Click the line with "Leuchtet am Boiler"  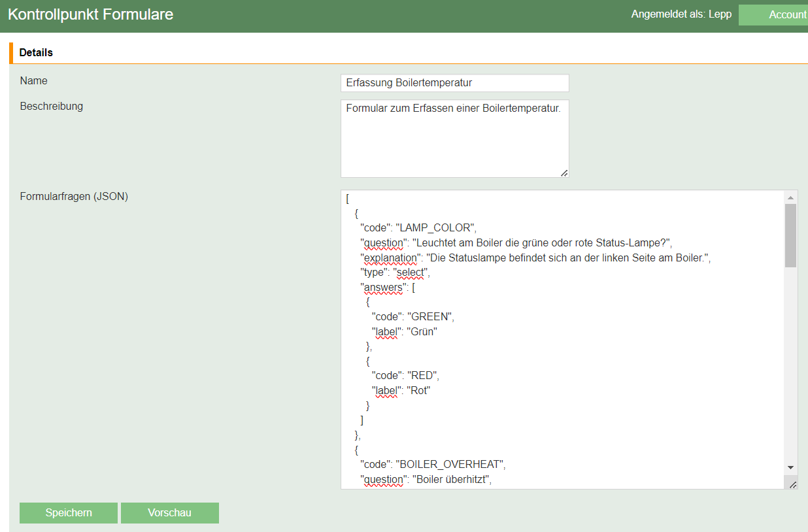516,243
